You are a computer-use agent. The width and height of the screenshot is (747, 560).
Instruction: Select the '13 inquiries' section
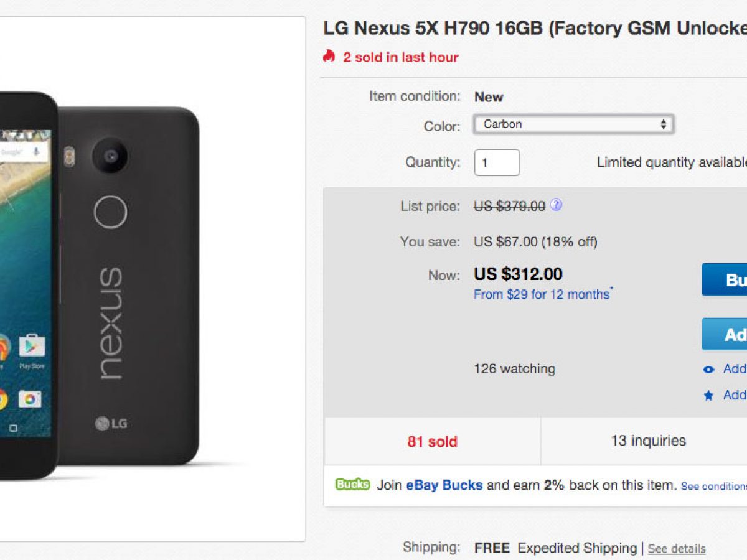point(648,441)
